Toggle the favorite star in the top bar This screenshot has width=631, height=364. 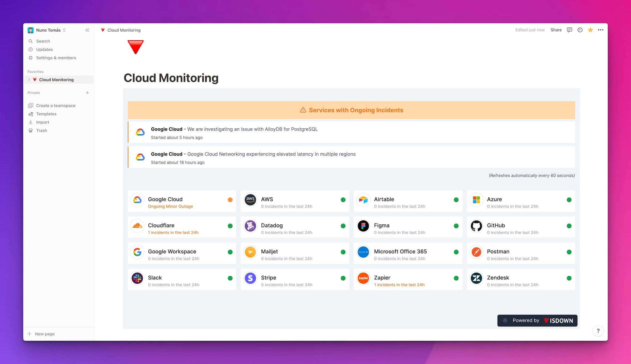590,30
